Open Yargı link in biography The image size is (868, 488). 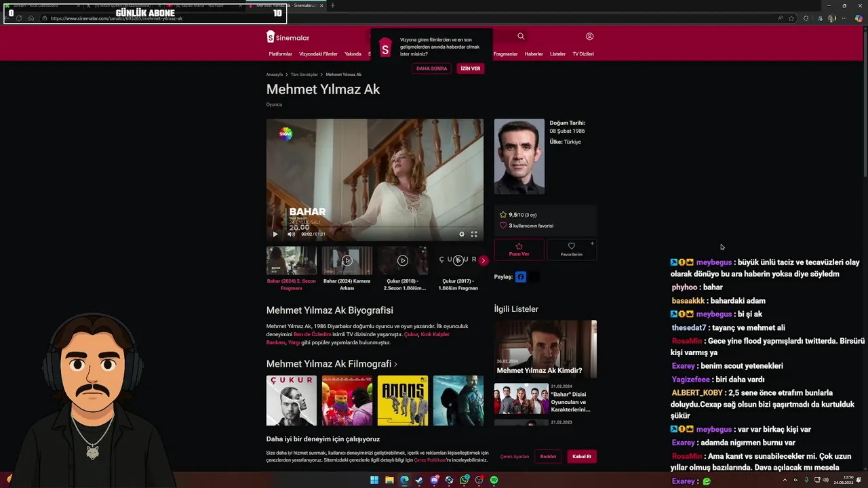click(x=294, y=342)
